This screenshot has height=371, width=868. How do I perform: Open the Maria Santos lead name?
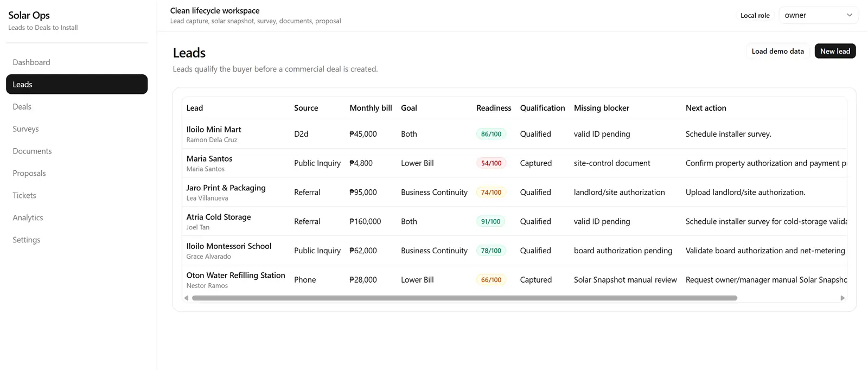tap(209, 159)
